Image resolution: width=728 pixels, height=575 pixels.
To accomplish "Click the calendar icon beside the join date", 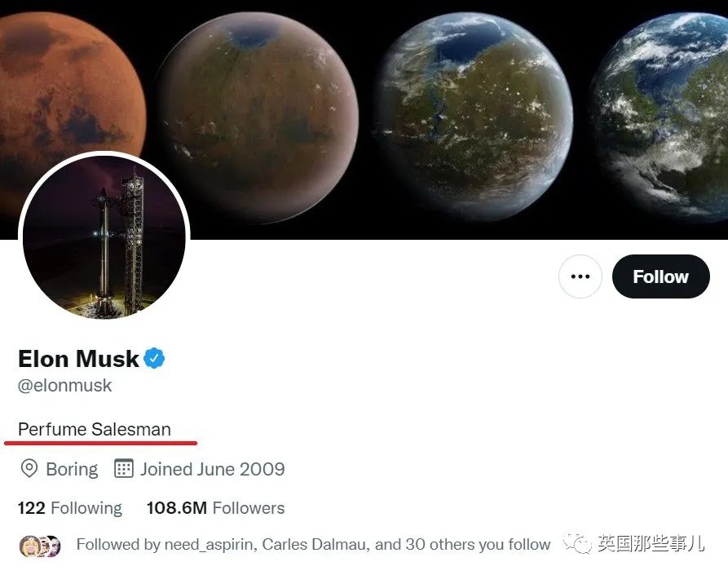I will [x=124, y=469].
